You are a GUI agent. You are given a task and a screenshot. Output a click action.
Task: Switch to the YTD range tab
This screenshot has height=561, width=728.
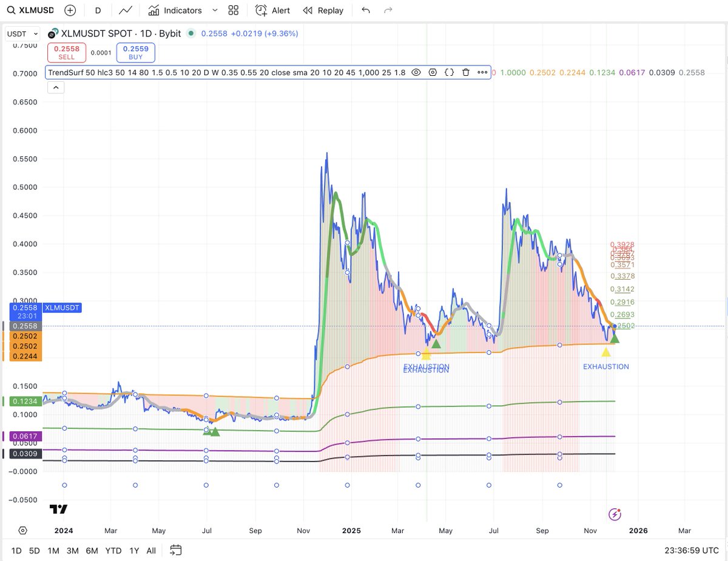coord(113,551)
